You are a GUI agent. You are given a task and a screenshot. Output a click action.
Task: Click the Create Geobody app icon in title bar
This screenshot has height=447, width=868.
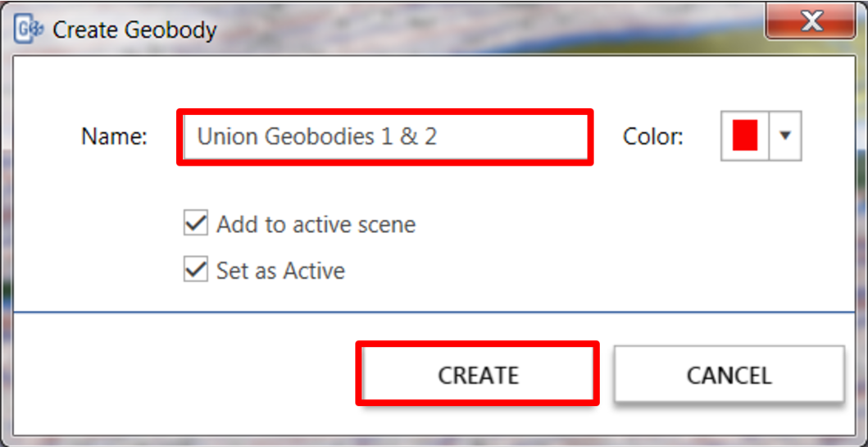[x=28, y=30]
